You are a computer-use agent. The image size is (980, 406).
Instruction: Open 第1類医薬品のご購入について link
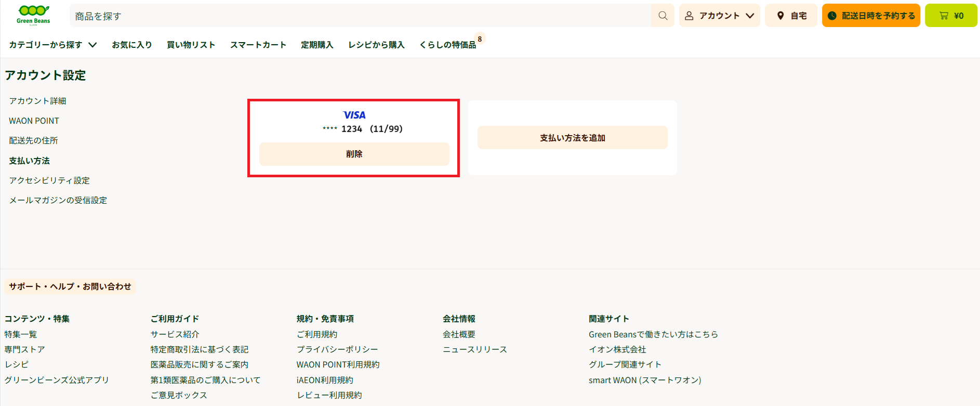(x=205, y=380)
